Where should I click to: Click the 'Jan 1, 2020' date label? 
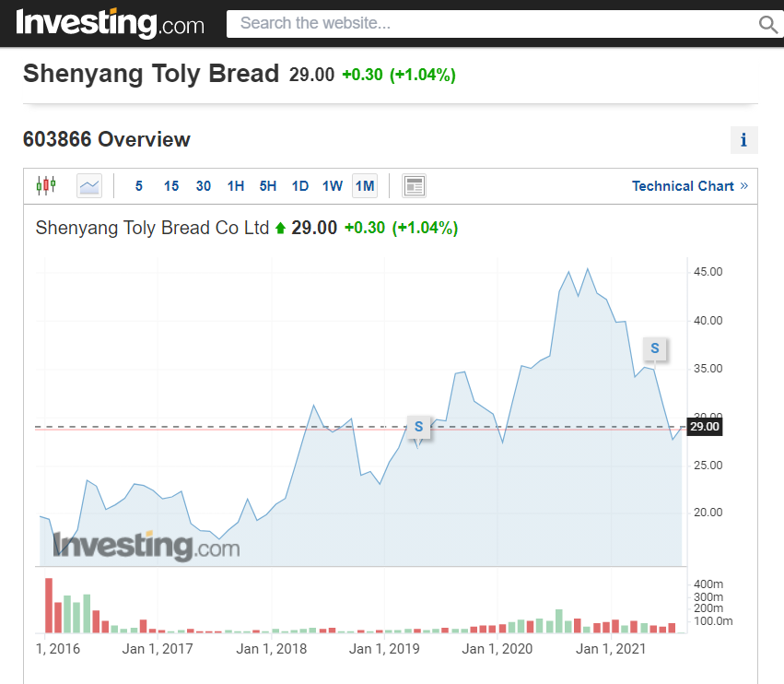(x=497, y=649)
